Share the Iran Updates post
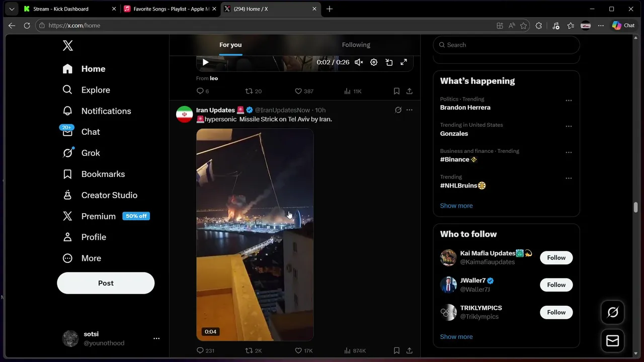The image size is (644, 362). [x=410, y=350]
